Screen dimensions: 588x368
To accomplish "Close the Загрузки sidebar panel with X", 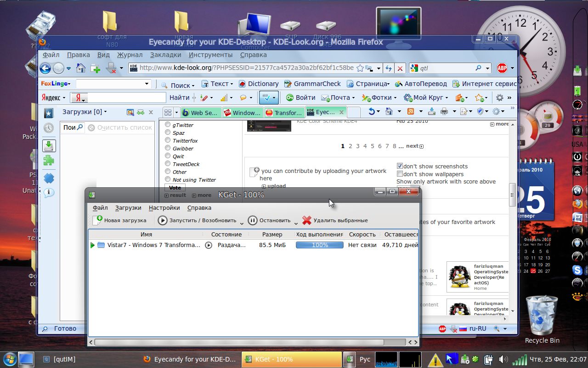I will click(151, 112).
